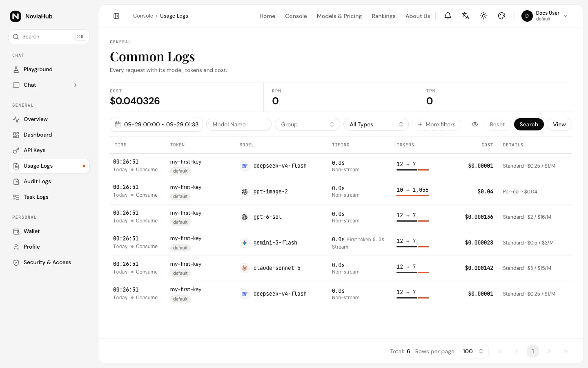Toggle light/dark theme sun icon
The image size is (588, 368).
click(x=483, y=16)
